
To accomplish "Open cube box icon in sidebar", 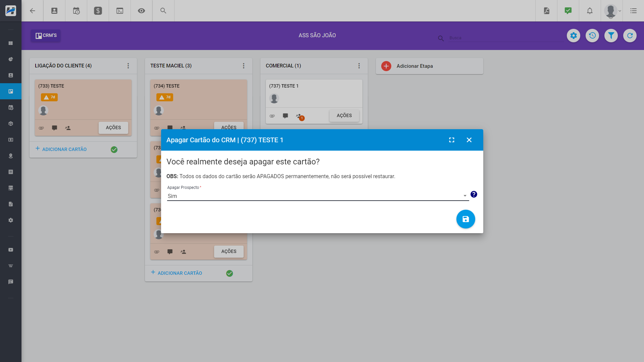I will pyautogui.click(x=11, y=124).
